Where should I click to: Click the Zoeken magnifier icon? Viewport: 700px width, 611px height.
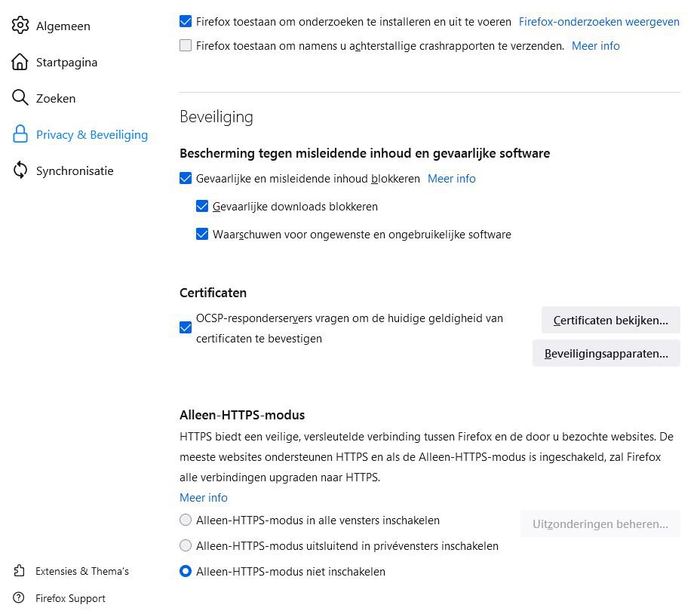point(20,98)
